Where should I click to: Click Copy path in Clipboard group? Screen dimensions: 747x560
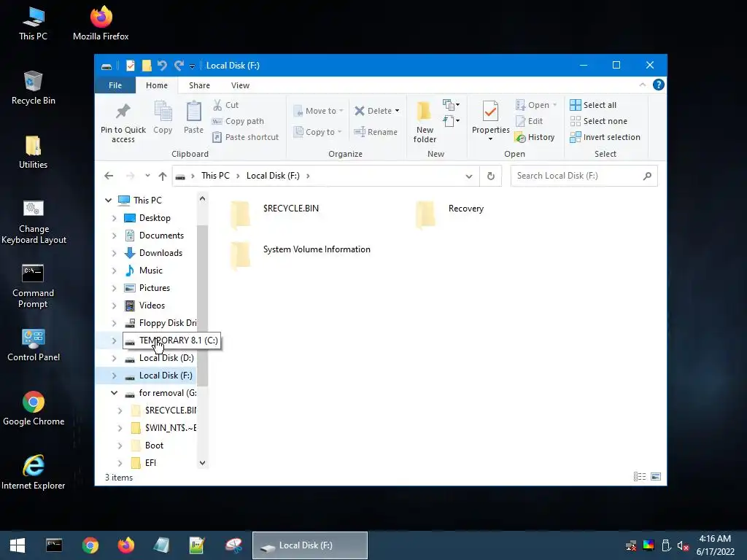[238, 121]
